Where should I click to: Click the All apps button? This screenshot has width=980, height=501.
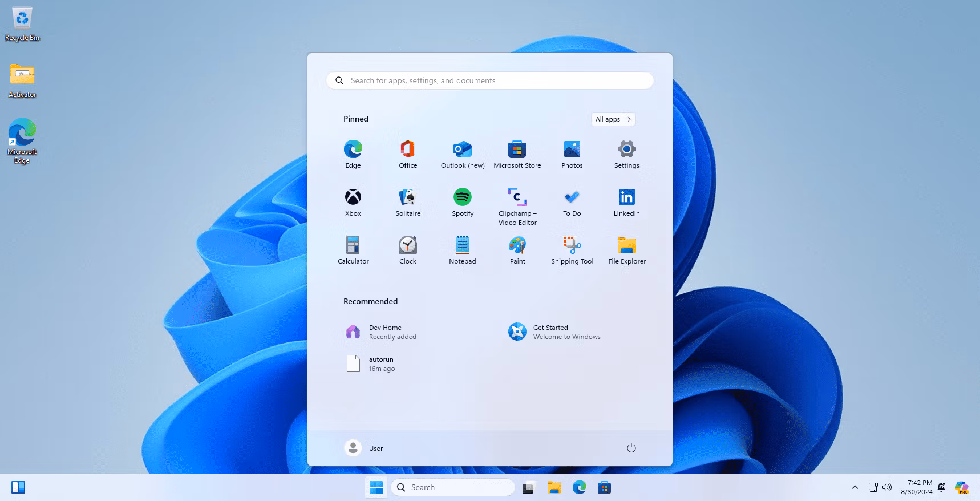613,119
